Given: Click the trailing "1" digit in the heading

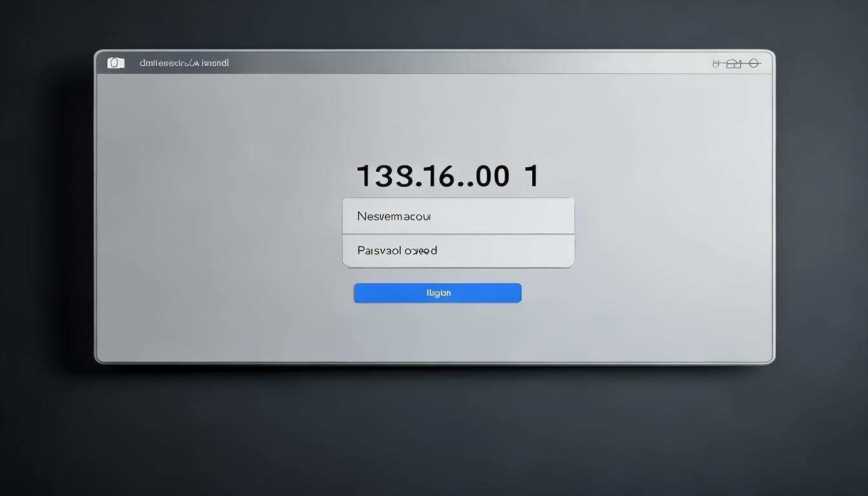Looking at the screenshot, I should pos(532,176).
